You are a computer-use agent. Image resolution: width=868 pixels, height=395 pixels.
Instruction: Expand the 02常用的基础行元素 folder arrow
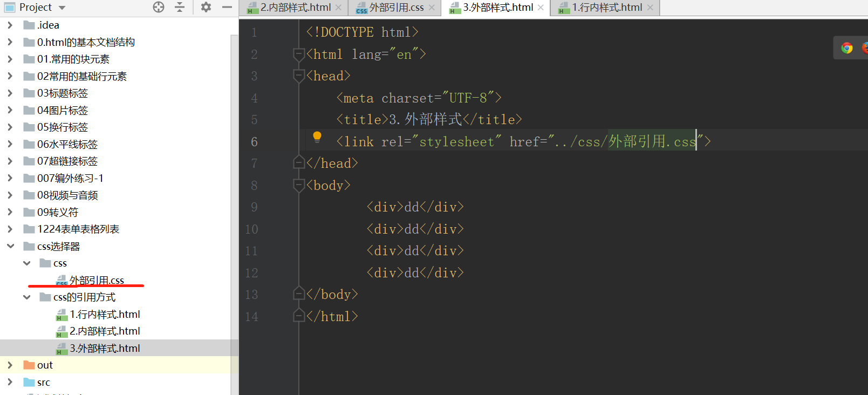[x=10, y=76]
